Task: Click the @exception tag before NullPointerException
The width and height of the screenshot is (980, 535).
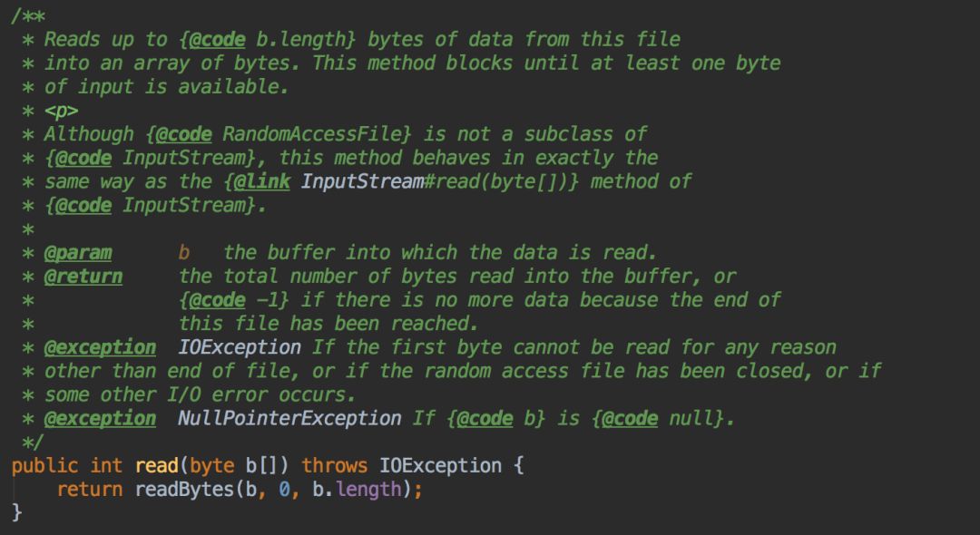Action: [x=100, y=419]
